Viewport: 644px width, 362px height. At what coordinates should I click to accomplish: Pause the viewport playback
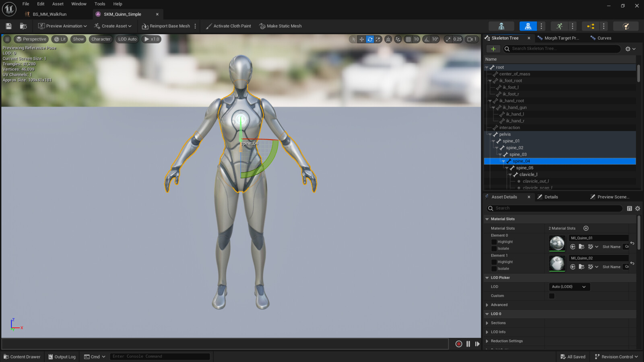coord(468,344)
